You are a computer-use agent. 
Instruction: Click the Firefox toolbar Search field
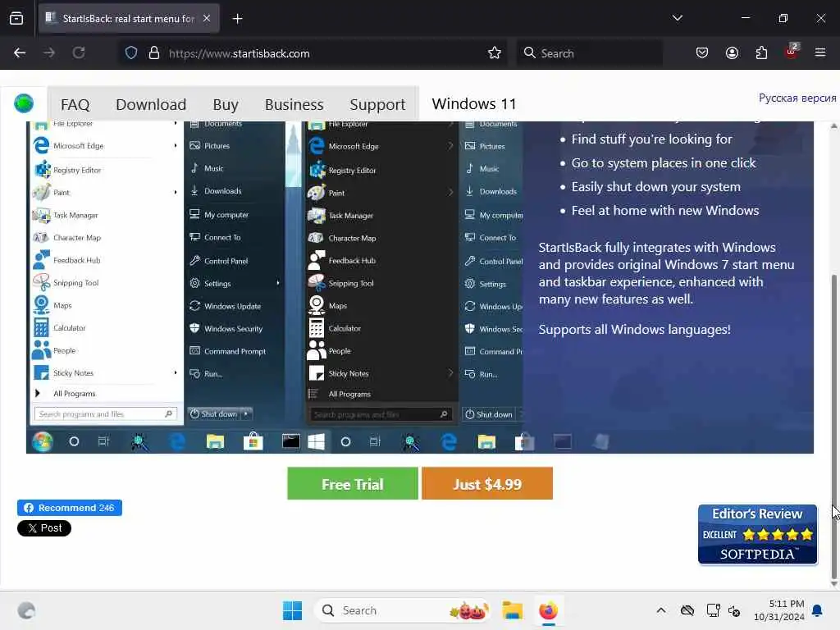(589, 53)
